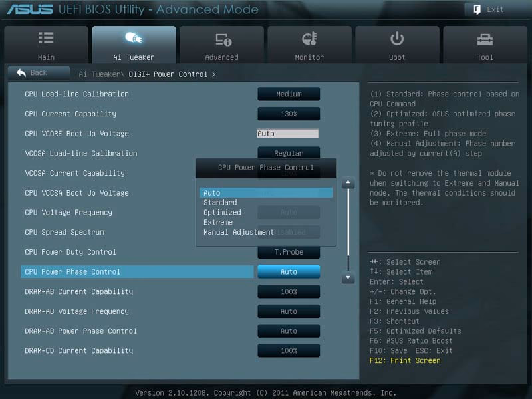Screen dimensions: 532x399
Task: Click the Tool tab printer icon
Action: click(x=485, y=40)
